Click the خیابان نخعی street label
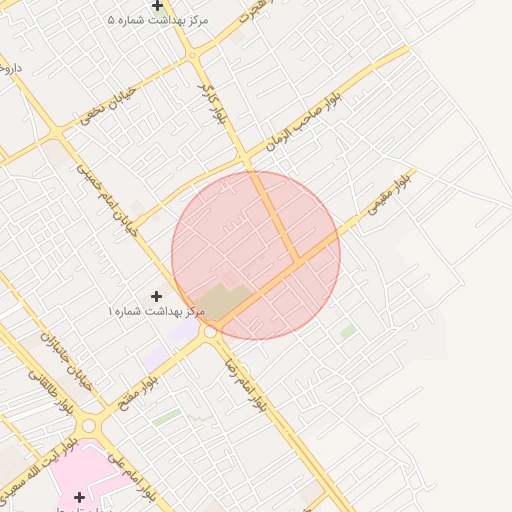The width and height of the screenshot is (512, 512). (x=108, y=106)
